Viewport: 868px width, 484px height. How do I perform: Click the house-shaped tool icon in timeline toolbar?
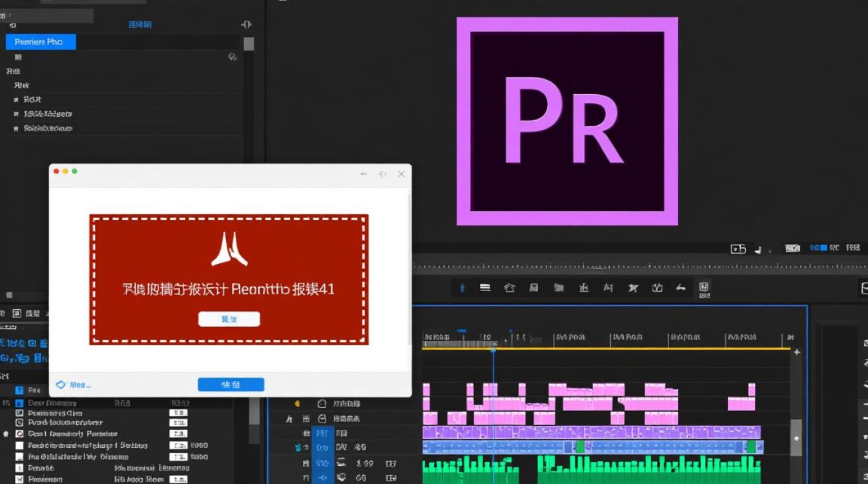pyautogui.click(x=509, y=288)
